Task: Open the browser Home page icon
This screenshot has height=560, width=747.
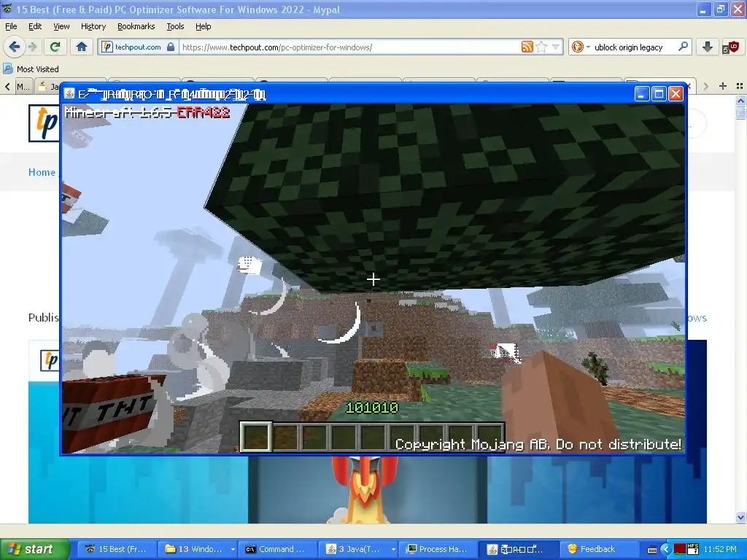Action: click(82, 47)
